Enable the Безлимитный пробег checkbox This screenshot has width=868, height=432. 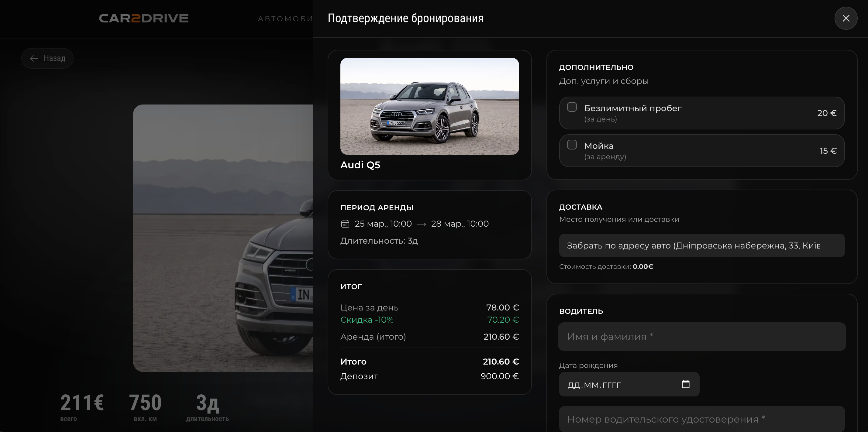point(572,107)
